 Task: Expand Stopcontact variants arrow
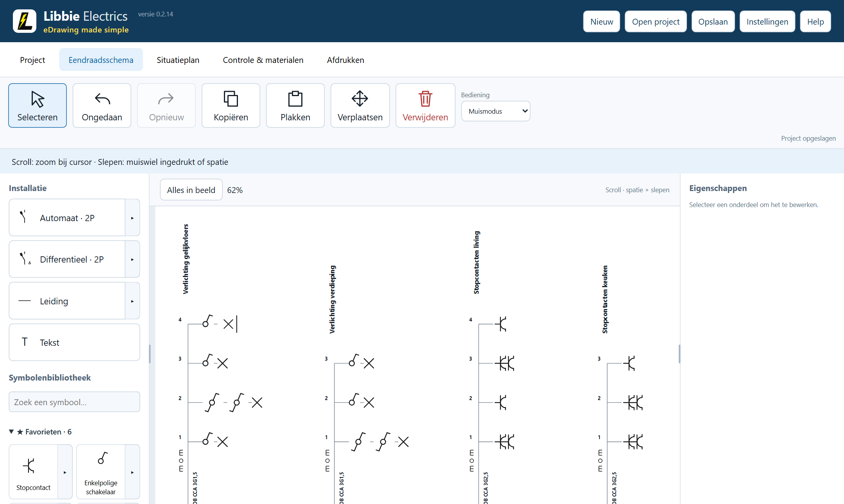pyautogui.click(x=65, y=472)
